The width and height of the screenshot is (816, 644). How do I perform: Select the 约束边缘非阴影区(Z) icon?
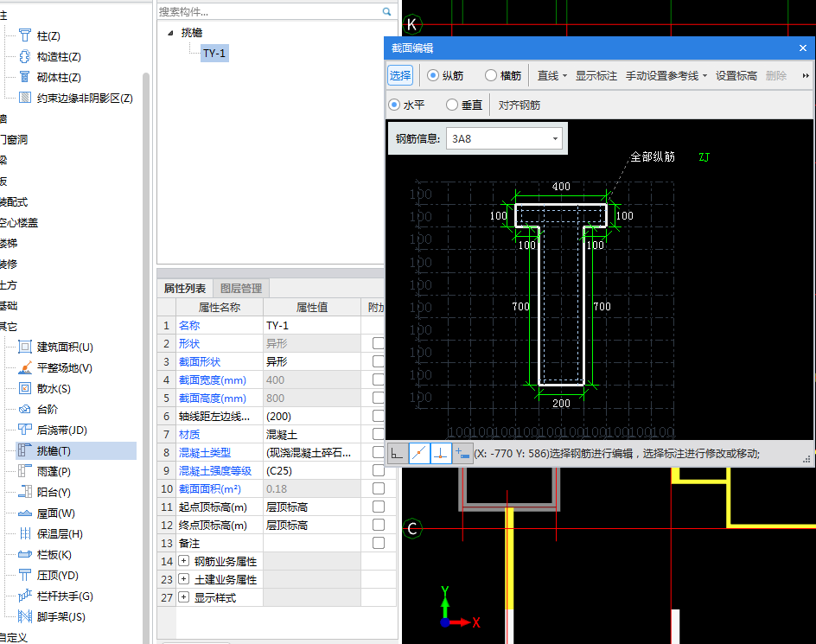click(24, 98)
